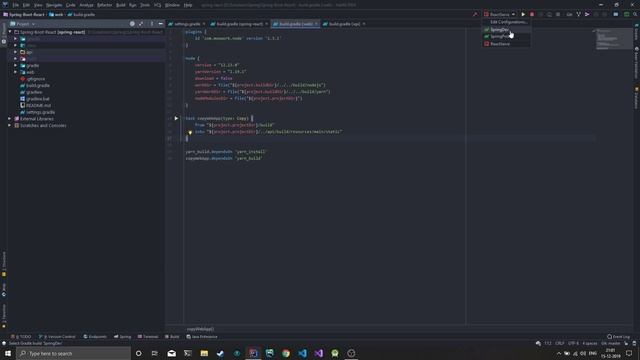The height and width of the screenshot is (360, 640).
Task: Hide the Project tool window
Action: pyautogui.click(x=160, y=24)
